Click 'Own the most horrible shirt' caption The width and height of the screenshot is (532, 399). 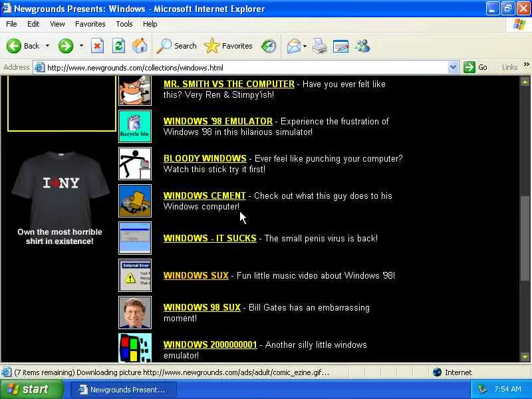(x=60, y=237)
